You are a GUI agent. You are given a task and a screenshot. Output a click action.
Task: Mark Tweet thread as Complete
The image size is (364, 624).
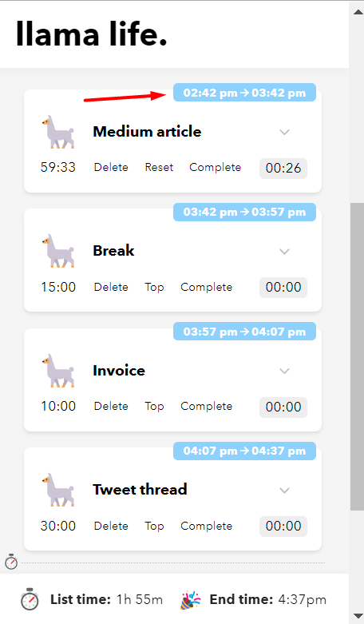click(206, 526)
